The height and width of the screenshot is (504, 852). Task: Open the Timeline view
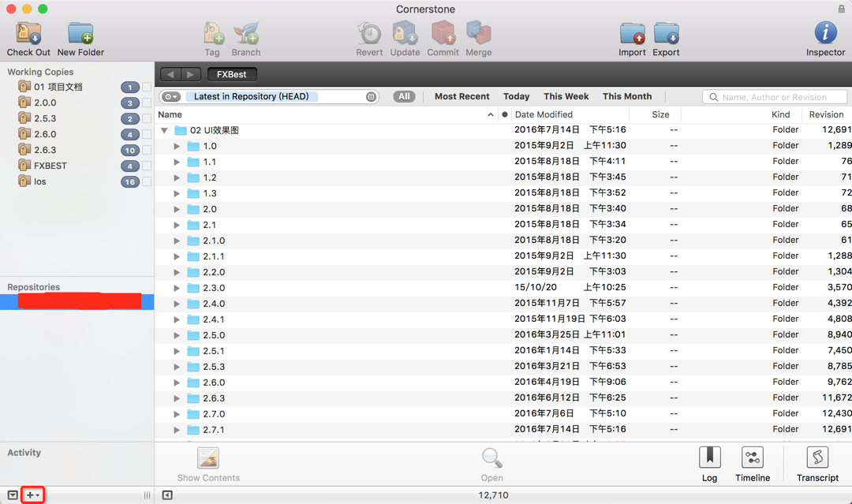coord(753,464)
